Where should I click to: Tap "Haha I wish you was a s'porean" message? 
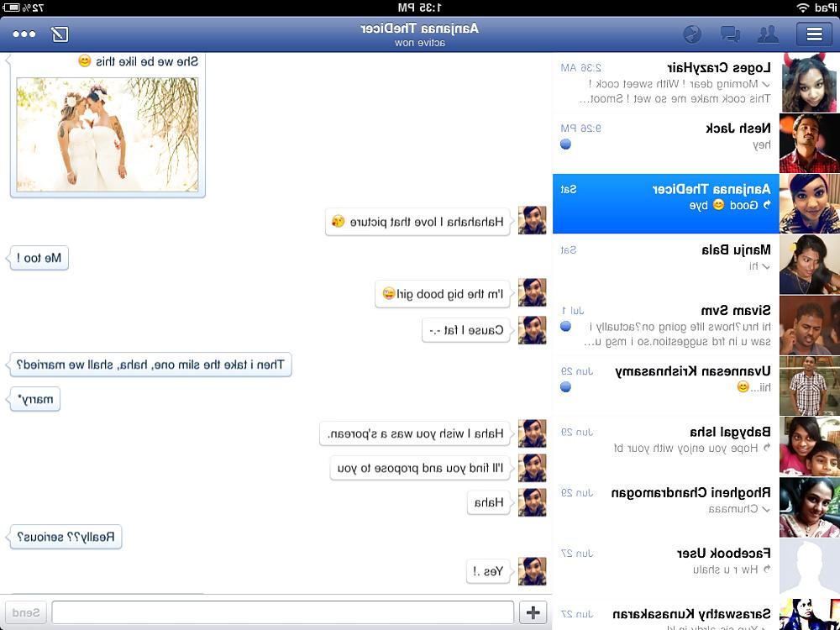click(416, 433)
